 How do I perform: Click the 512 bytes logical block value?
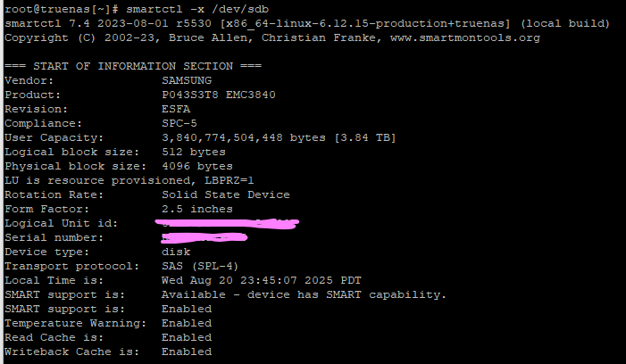point(194,152)
